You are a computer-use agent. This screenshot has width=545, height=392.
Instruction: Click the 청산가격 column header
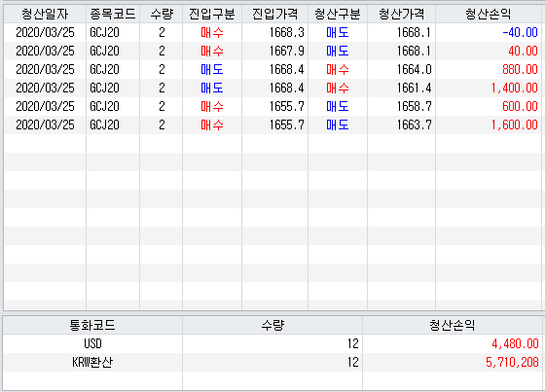point(401,14)
